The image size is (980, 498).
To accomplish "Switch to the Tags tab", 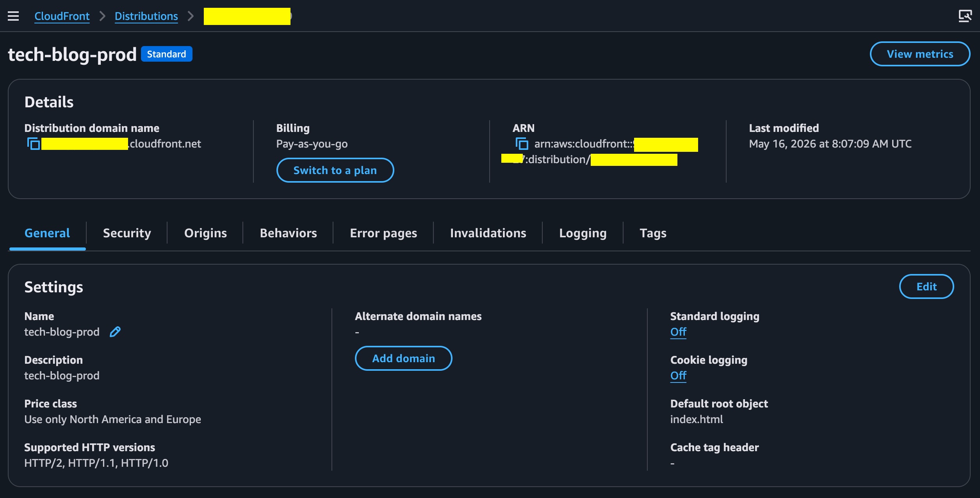I will 653,233.
